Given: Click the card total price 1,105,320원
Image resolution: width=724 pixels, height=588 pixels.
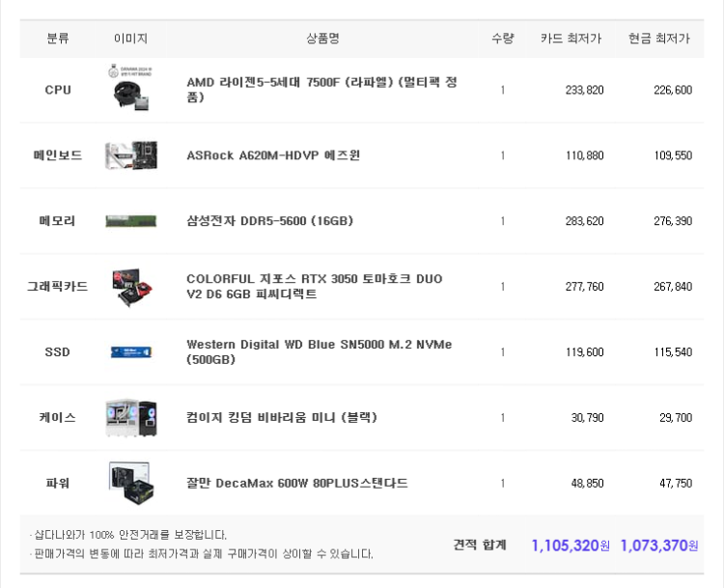Looking at the screenshot, I should [x=570, y=546].
